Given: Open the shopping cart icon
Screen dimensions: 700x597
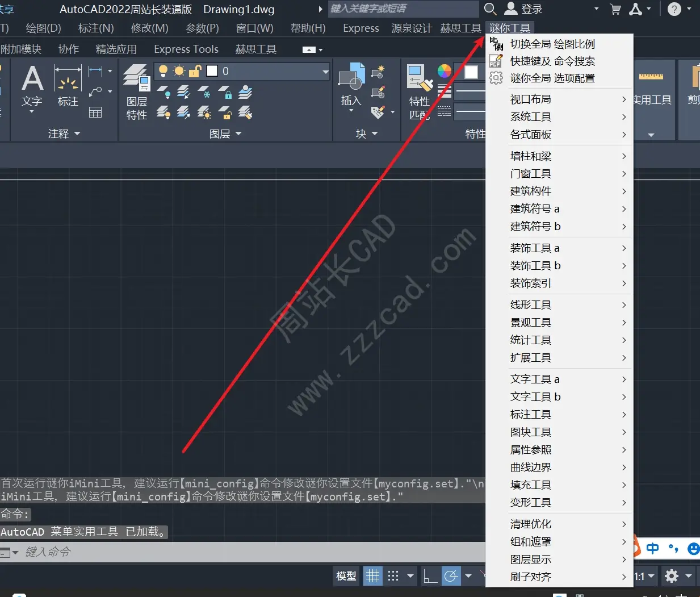Looking at the screenshot, I should (615, 9).
